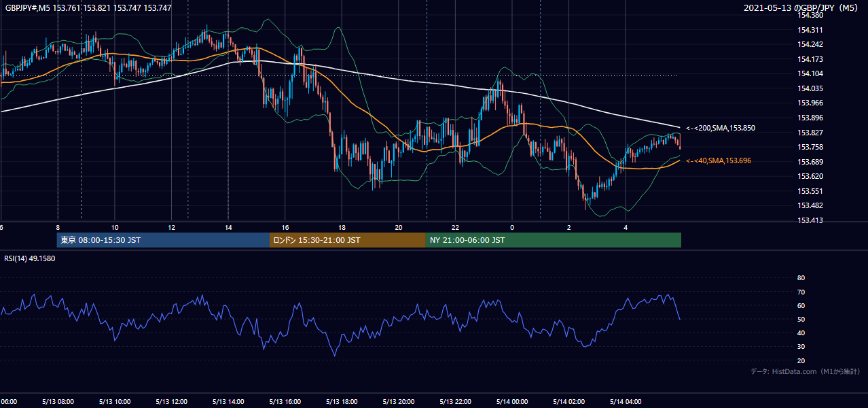This screenshot has width=868, height=408.
Task: Click the 5/13 20:00 time axis label
Action: pyautogui.click(x=398, y=401)
